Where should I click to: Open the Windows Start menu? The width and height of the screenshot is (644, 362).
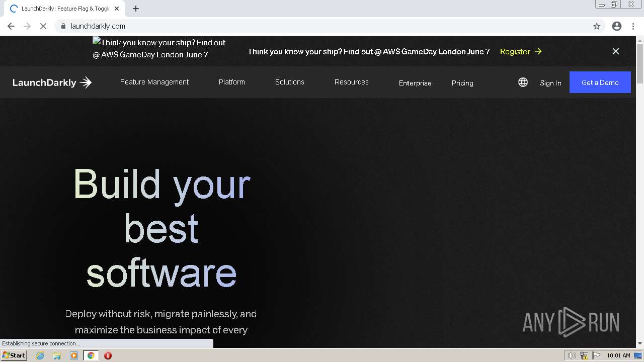(x=14, y=355)
